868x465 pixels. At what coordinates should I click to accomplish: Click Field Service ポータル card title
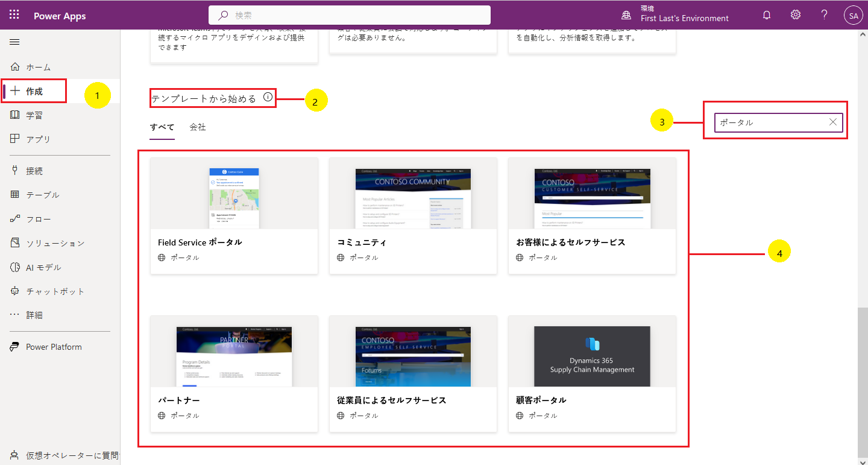(200, 242)
